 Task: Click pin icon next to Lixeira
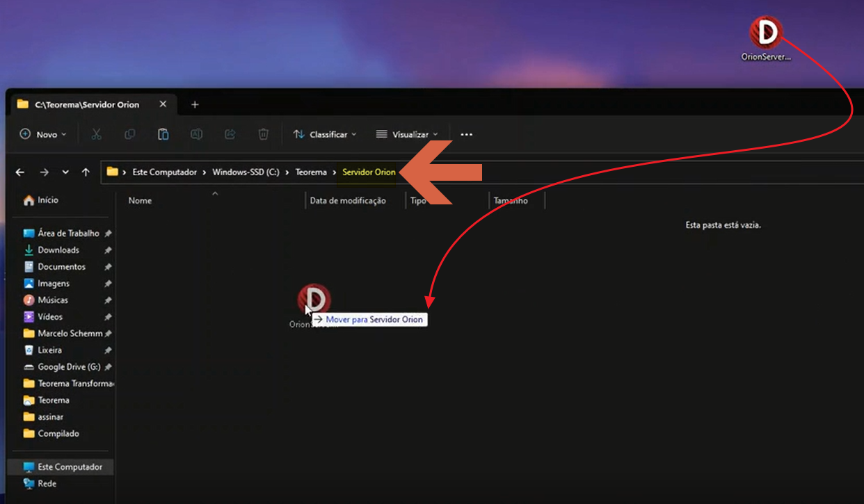tap(108, 350)
